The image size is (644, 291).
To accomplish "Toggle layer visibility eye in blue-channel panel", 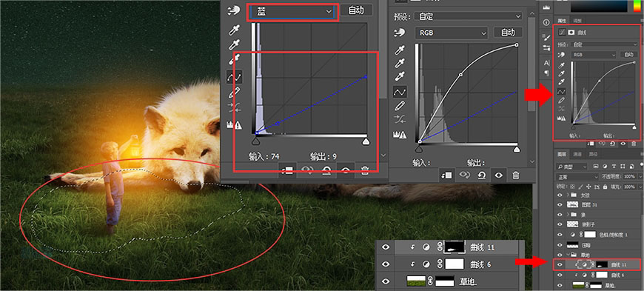I will pyautogui.click(x=346, y=170).
